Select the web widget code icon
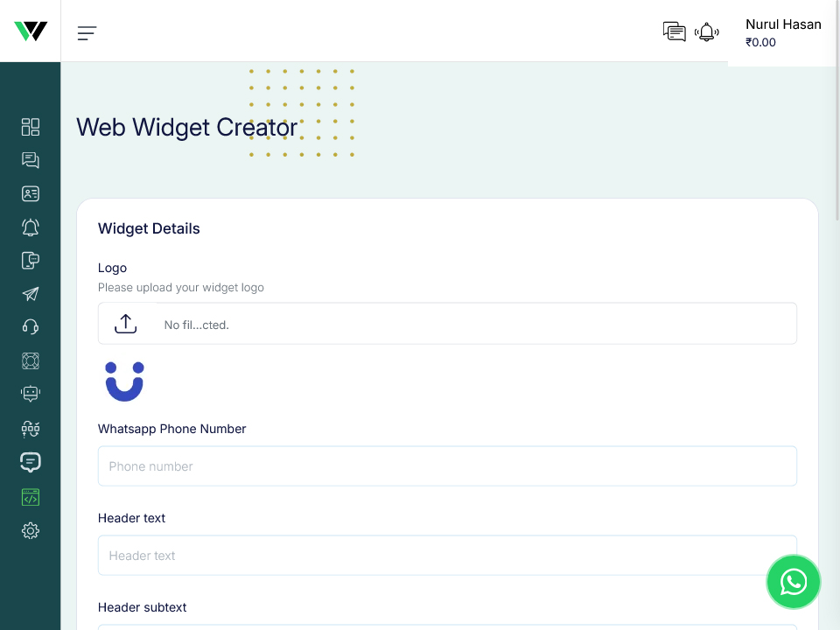This screenshot has height=630, width=840. point(31,497)
